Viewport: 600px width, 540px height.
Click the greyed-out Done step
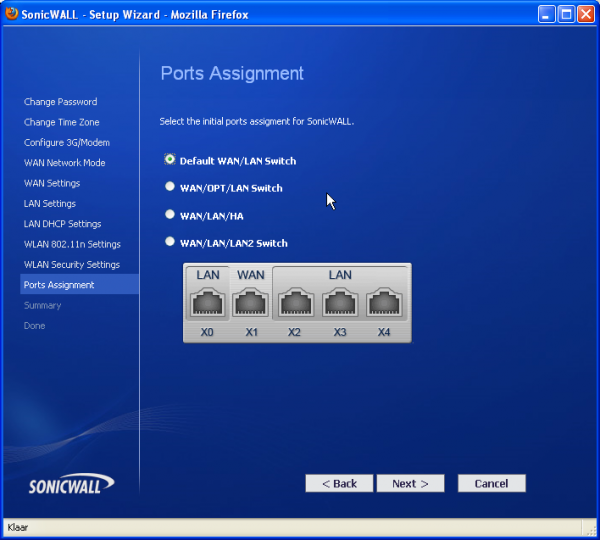(34, 325)
